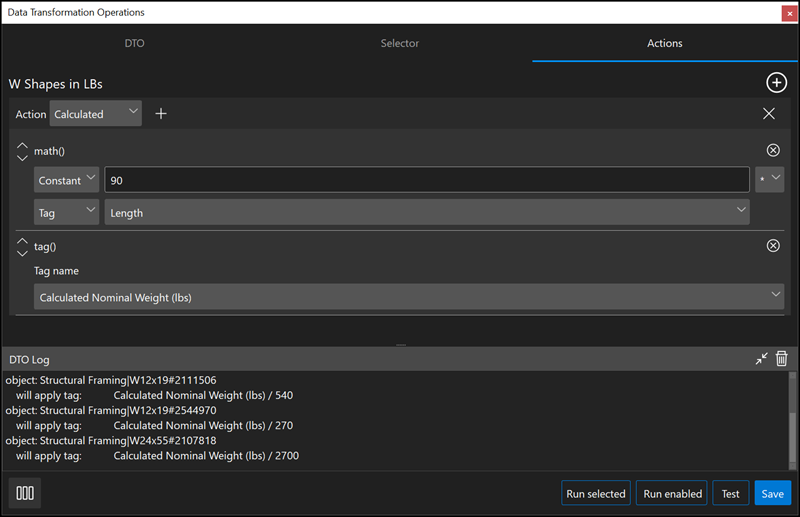This screenshot has width=800, height=517.
Task: Click into the constant value field 90
Action: tap(427, 180)
